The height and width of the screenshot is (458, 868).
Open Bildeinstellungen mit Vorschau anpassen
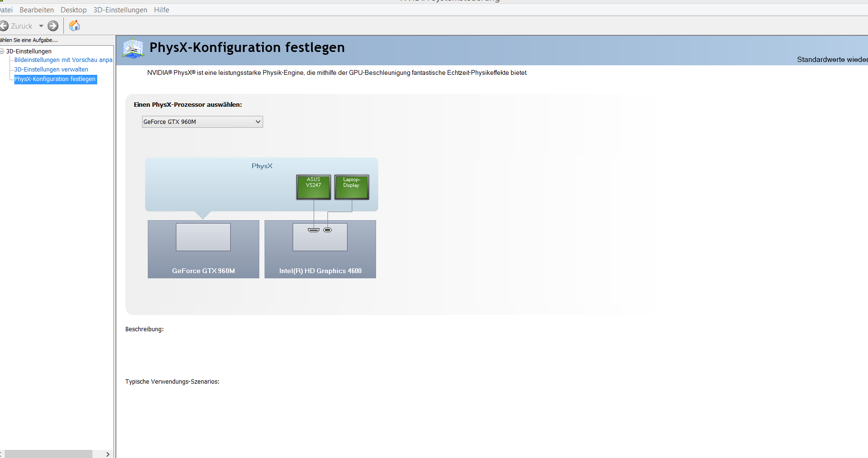pos(63,60)
